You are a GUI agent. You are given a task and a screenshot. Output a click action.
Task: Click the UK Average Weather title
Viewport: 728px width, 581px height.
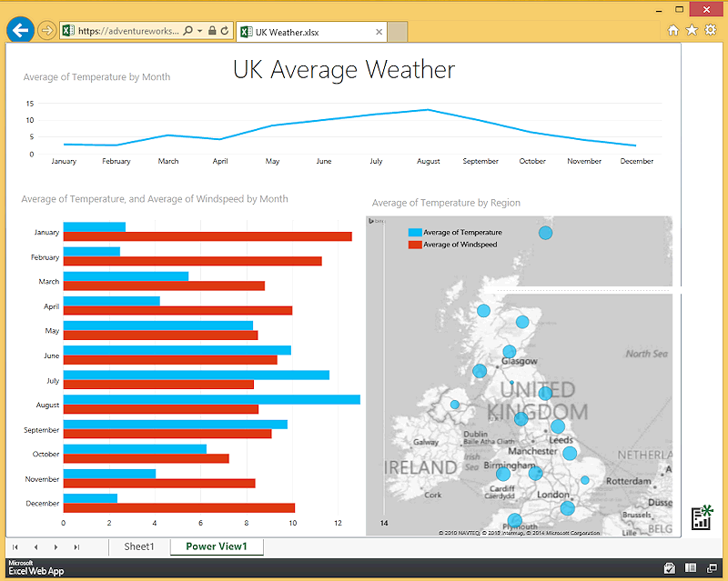tap(344, 70)
